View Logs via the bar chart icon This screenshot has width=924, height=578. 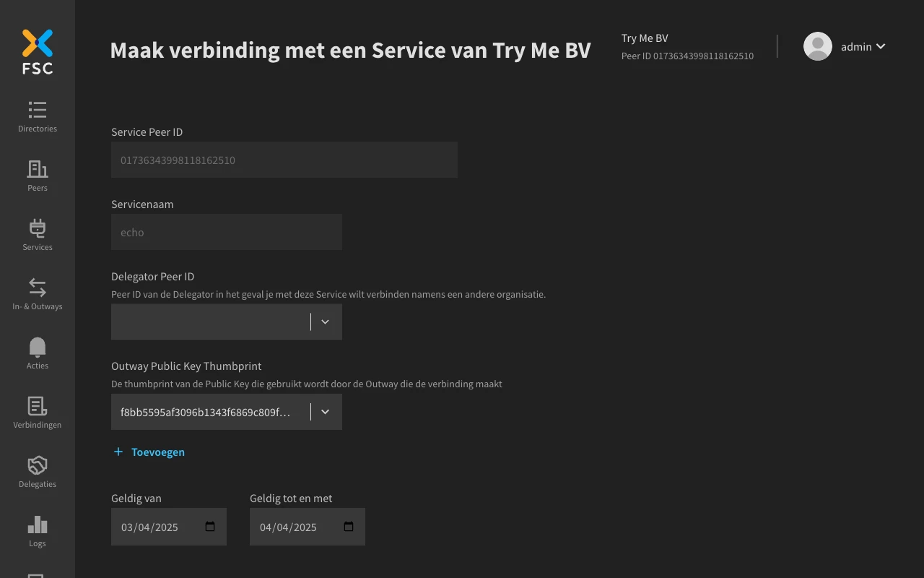37,525
